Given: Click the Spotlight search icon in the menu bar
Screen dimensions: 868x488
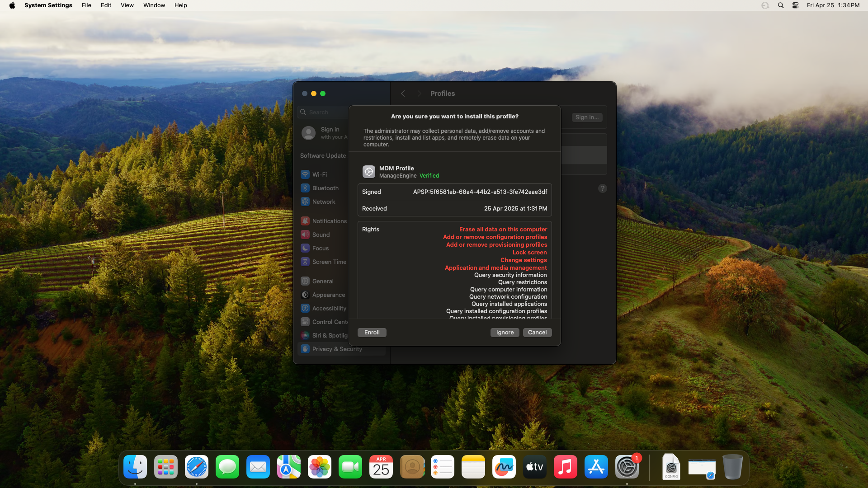Looking at the screenshot, I should point(780,5).
